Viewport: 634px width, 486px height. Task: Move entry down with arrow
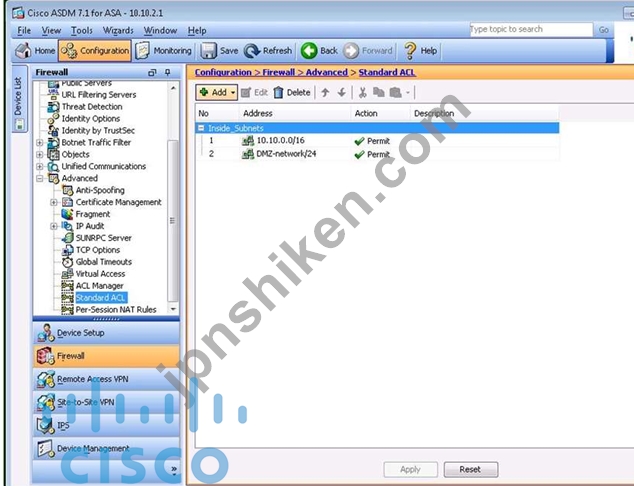click(342, 93)
